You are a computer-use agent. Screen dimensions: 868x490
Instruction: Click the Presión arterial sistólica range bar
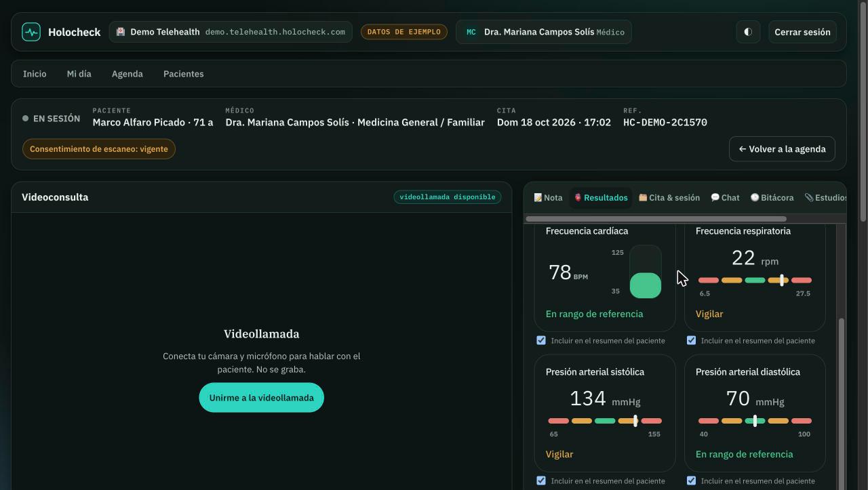605,421
